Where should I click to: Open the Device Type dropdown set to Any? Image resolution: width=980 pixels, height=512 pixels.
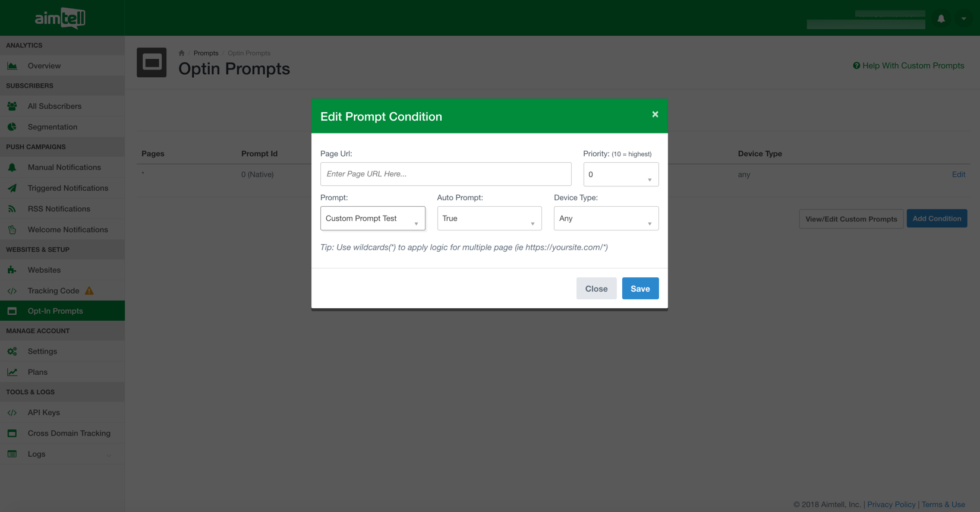(606, 219)
